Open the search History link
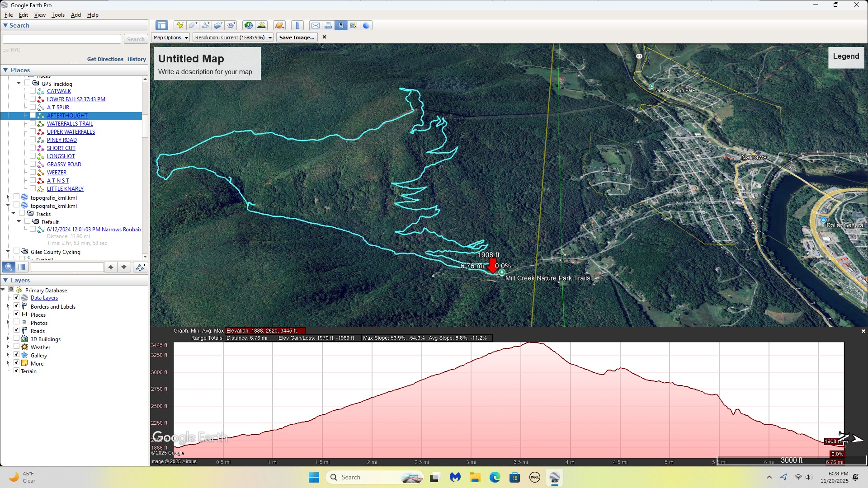This screenshot has width=868, height=488. pyautogui.click(x=137, y=59)
